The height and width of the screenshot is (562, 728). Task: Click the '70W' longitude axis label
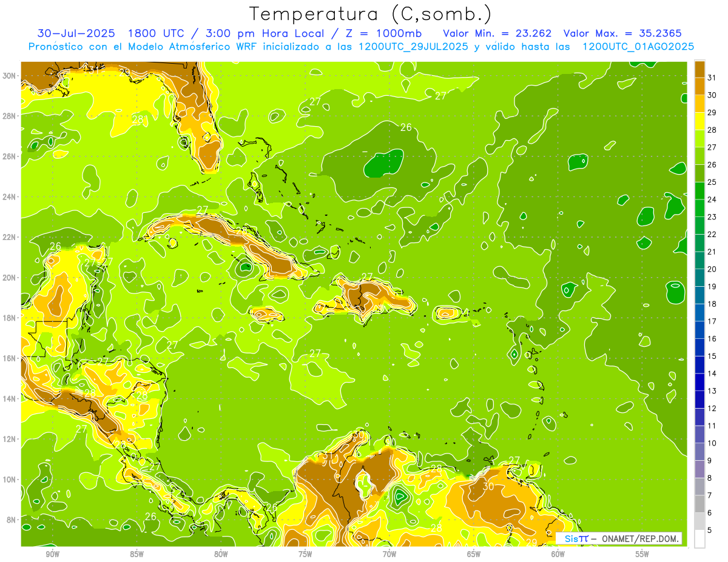[x=389, y=554]
